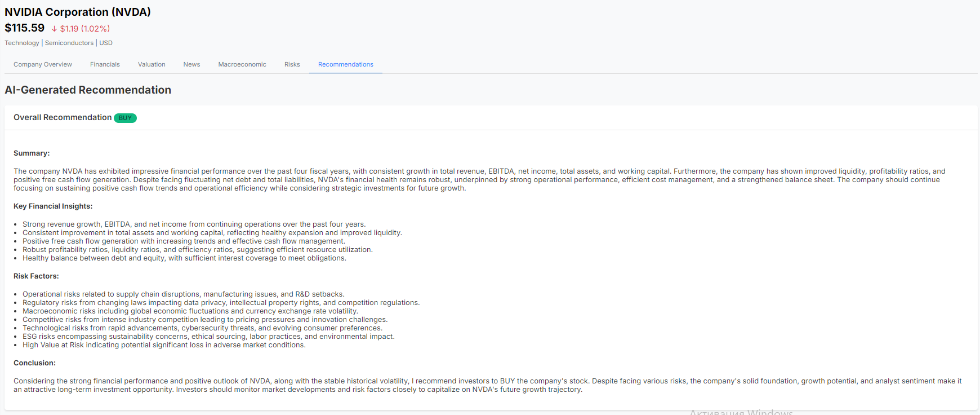Image resolution: width=980 pixels, height=415 pixels.
Task: Click the conclusion paragraph starting 'Considering the strong'
Action: point(488,385)
